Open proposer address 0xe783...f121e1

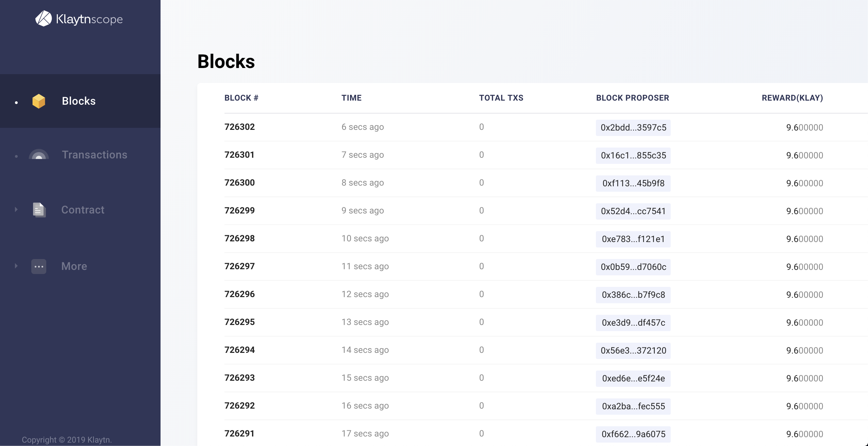(x=633, y=239)
